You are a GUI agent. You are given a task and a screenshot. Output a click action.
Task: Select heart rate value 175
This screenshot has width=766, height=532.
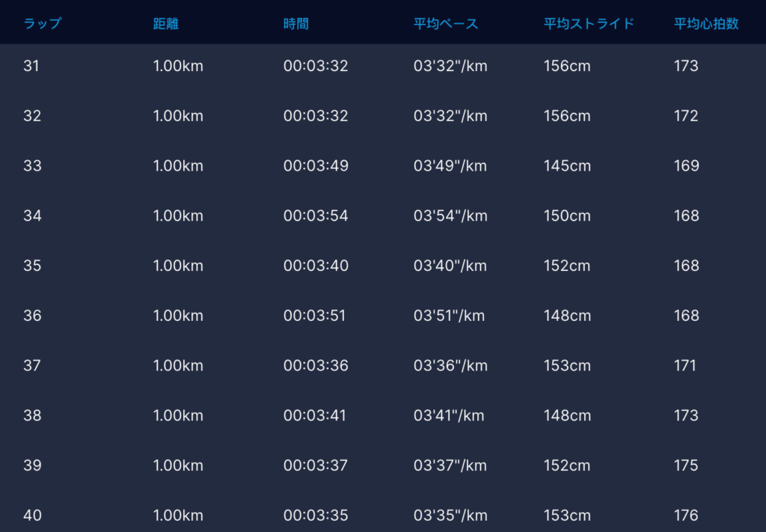686,465
